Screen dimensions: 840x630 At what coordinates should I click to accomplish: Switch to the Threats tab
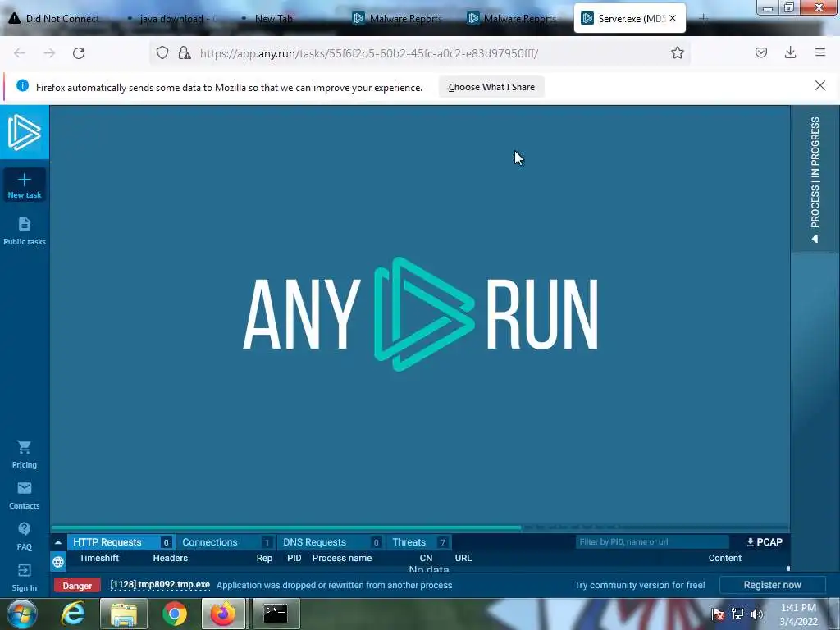click(418, 542)
